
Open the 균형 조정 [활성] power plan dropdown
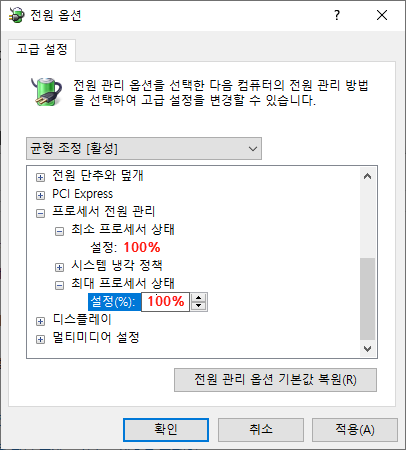click(144, 148)
